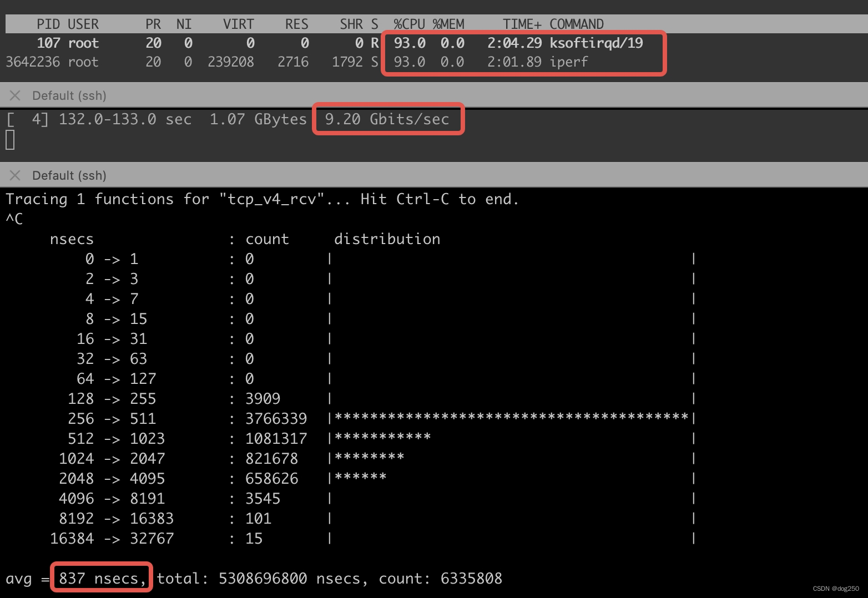Click the 'Tracing 1 functions' output line
This screenshot has width=868, height=598.
(x=263, y=199)
